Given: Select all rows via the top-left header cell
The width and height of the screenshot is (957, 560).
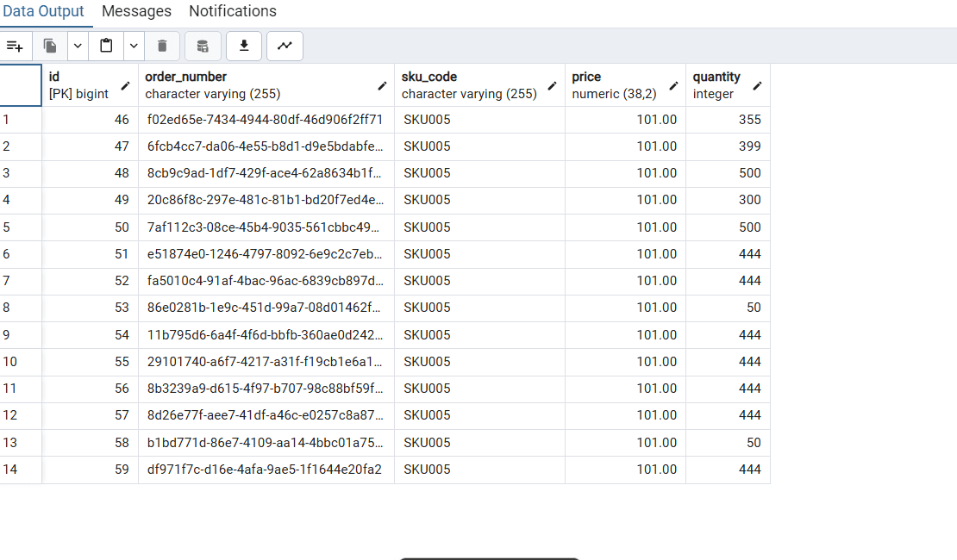Looking at the screenshot, I should [21, 84].
